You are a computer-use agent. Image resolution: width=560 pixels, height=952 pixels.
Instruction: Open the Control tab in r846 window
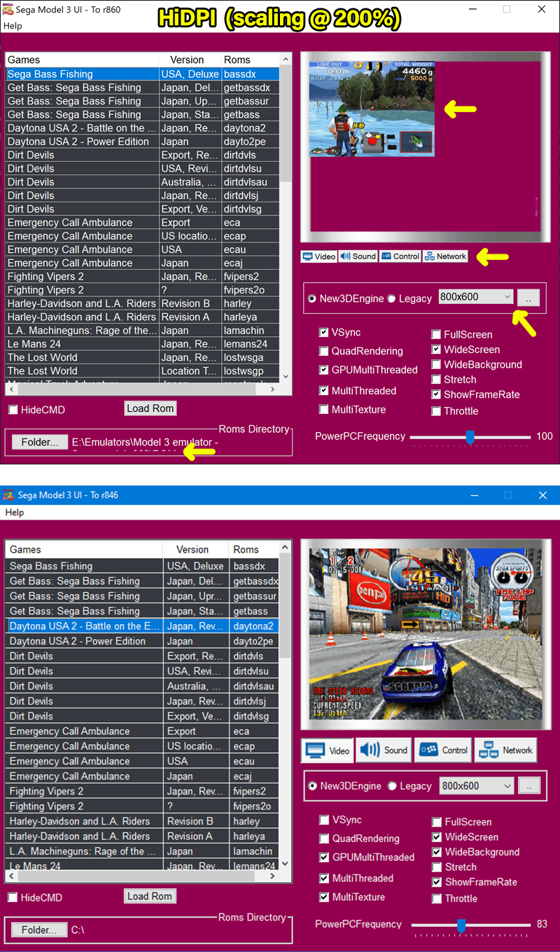pos(443,750)
